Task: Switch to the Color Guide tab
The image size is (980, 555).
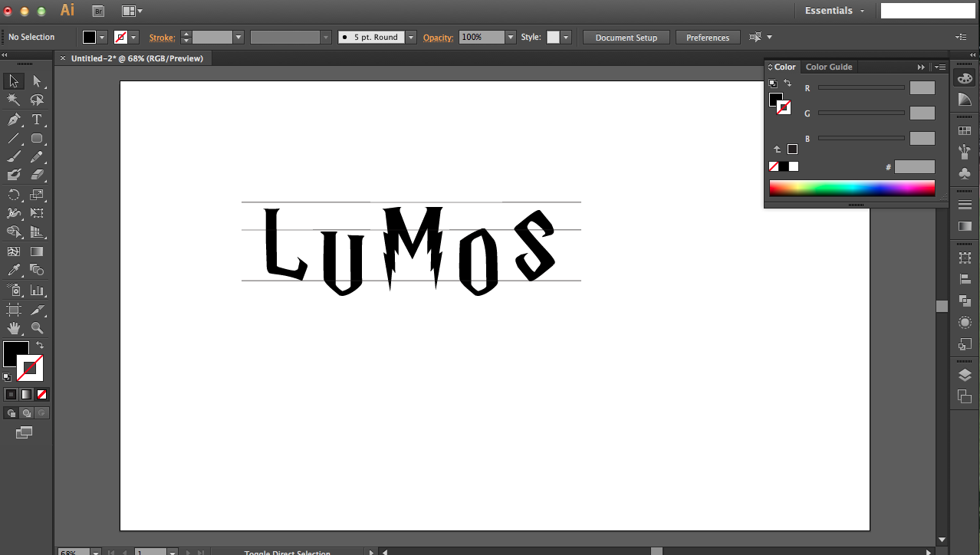Action: [829, 67]
